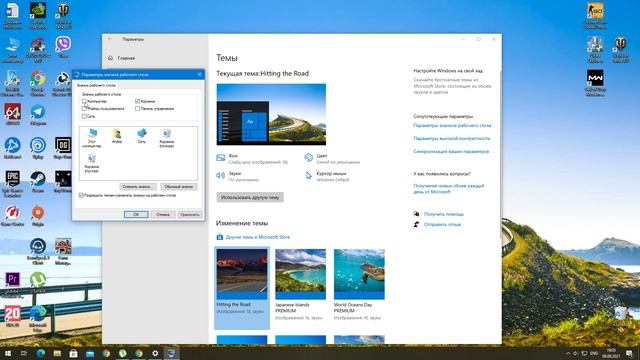Click the Change Icon button
The image size is (640, 360).
click(x=138, y=187)
